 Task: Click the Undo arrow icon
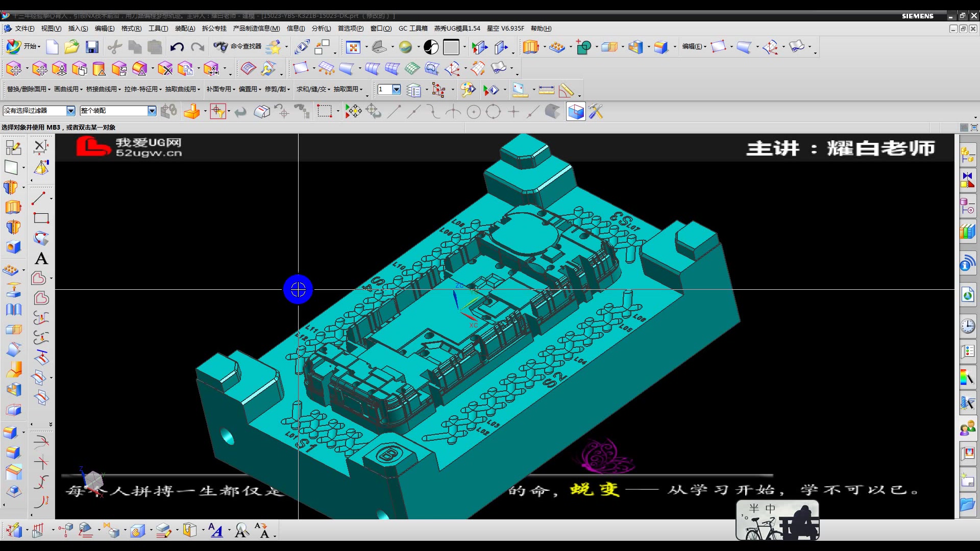[x=177, y=47]
